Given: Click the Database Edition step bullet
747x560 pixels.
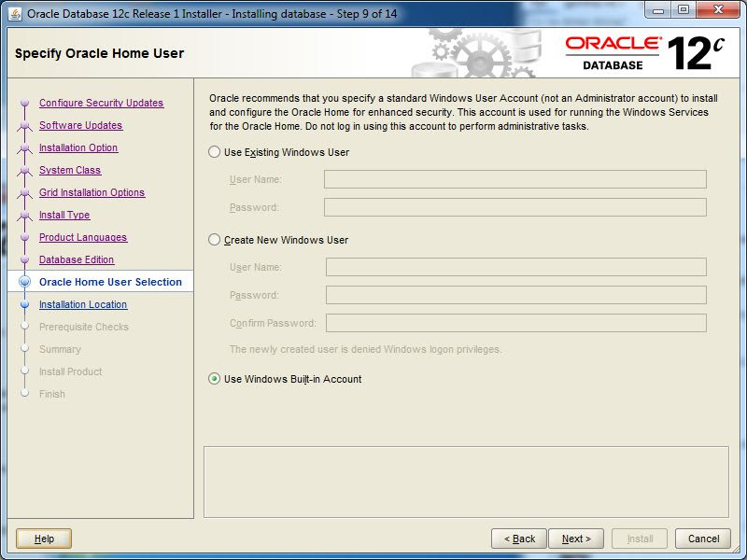Looking at the screenshot, I should click(25, 259).
